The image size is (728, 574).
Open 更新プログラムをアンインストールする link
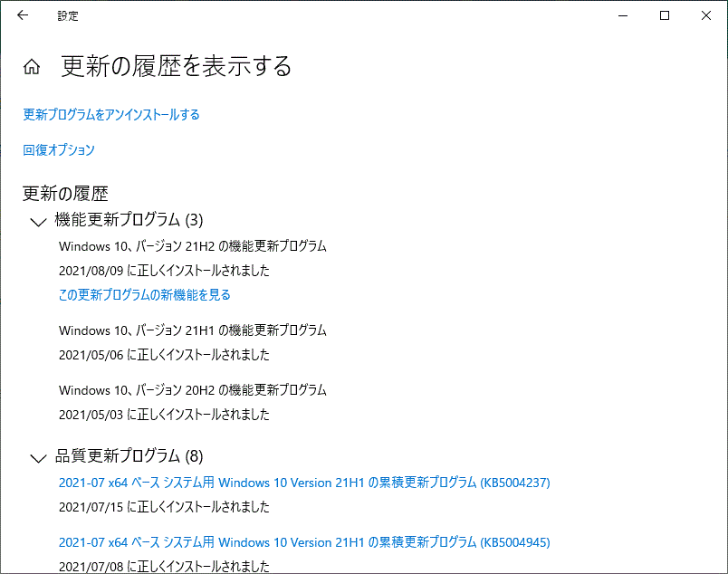[111, 115]
